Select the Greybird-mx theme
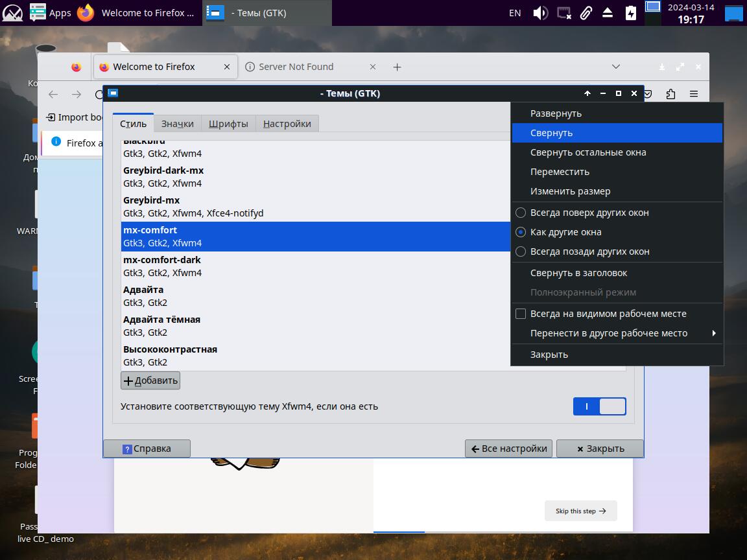The height and width of the screenshot is (560, 747). [x=315, y=207]
